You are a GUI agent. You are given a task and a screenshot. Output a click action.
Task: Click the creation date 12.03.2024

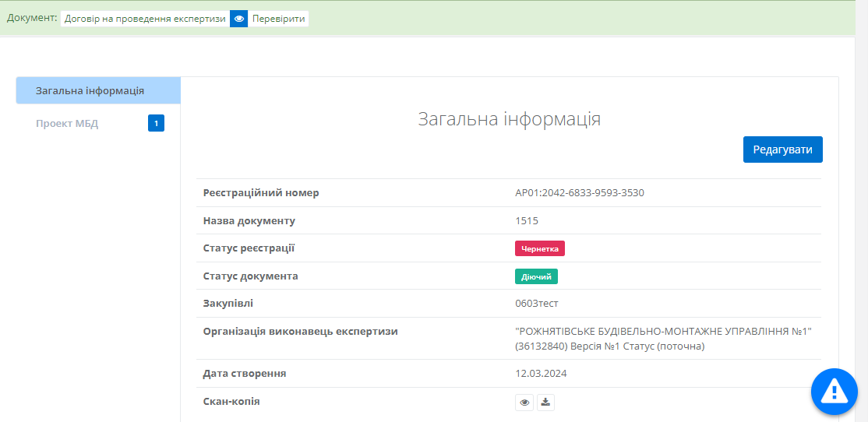click(x=541, y=374)
